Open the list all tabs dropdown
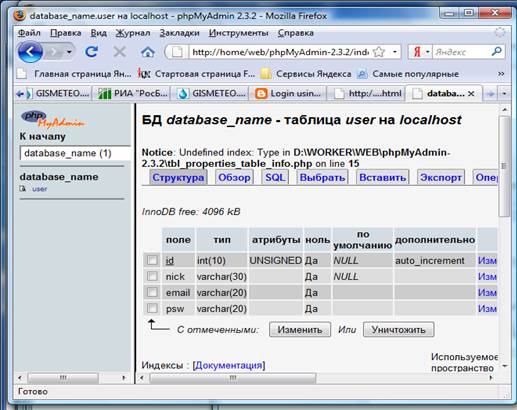 (504, 94)
